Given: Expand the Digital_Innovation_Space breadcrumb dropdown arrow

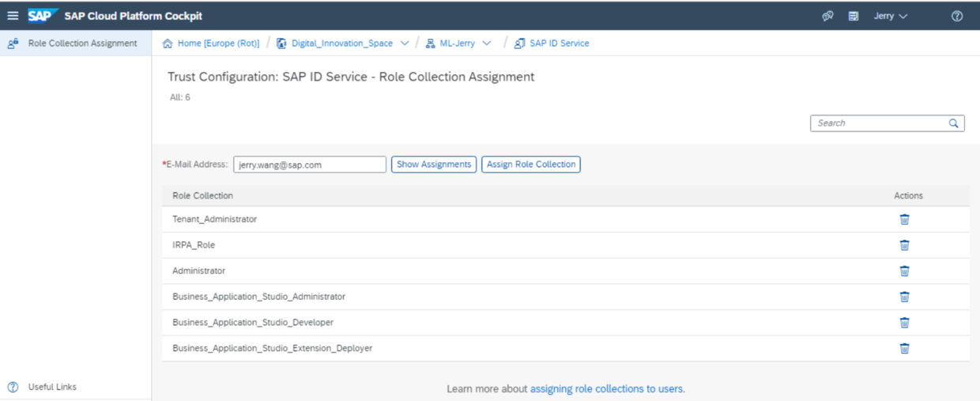Looking at the screenshot, I should click(405, 44).
